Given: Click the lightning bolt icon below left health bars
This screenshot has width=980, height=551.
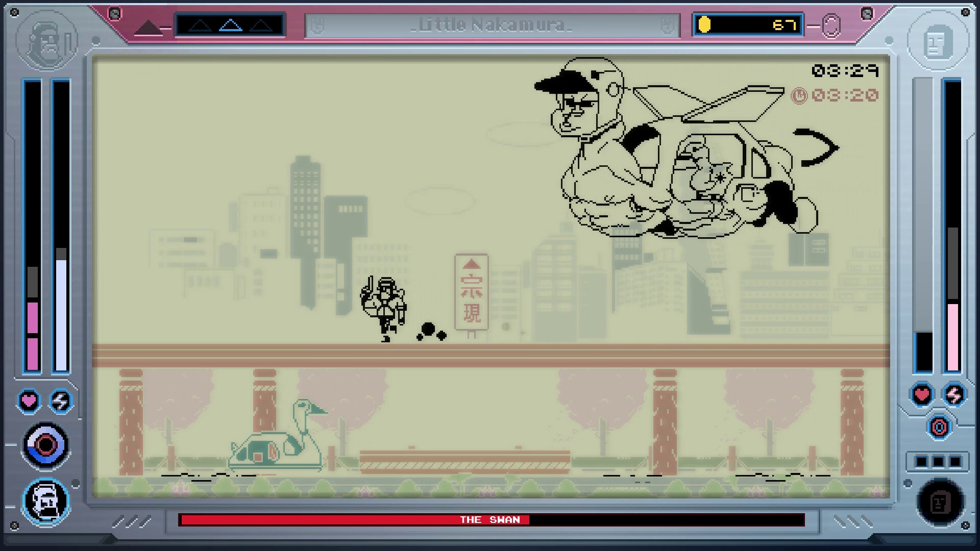Looking at the screenshot, I should click(60, 401).
